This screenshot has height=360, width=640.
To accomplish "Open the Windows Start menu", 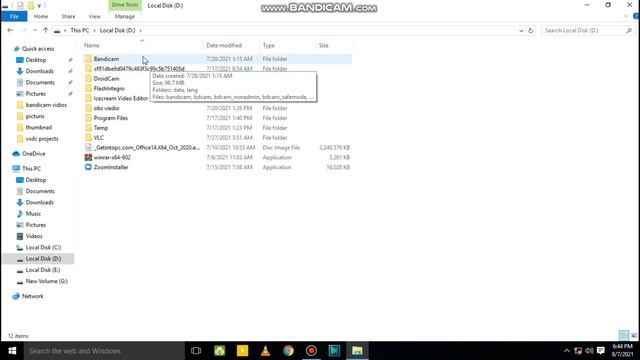I will pyautogui.click(x=12, y=351).
